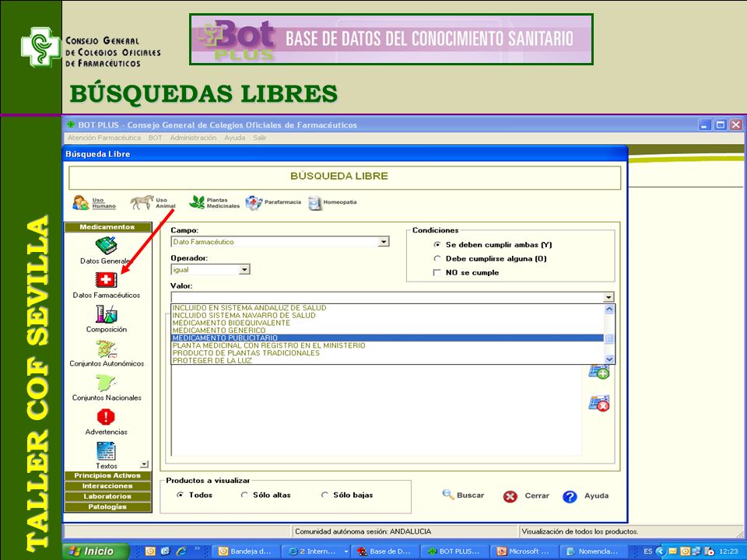Viewport: 747px width, 560px height.
Task: Expand the Medicamentos panel scroll arrow
Action: point(145,464)
